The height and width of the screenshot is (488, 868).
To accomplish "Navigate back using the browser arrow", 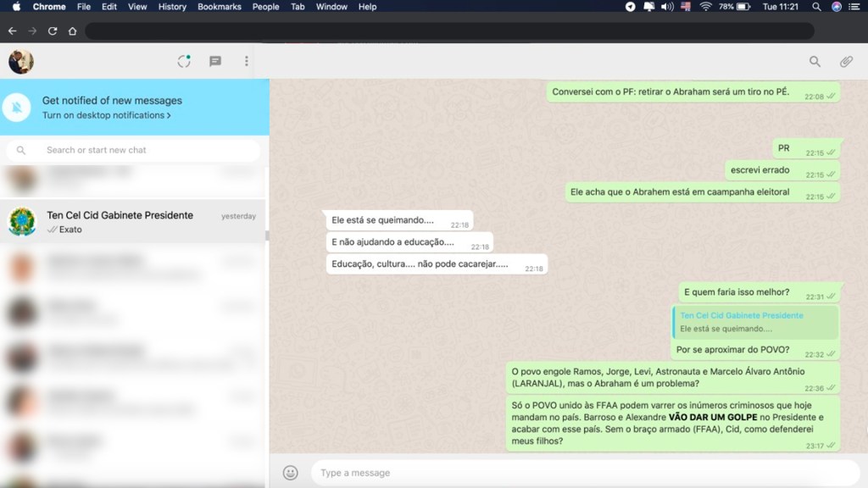I will point(12,30).
